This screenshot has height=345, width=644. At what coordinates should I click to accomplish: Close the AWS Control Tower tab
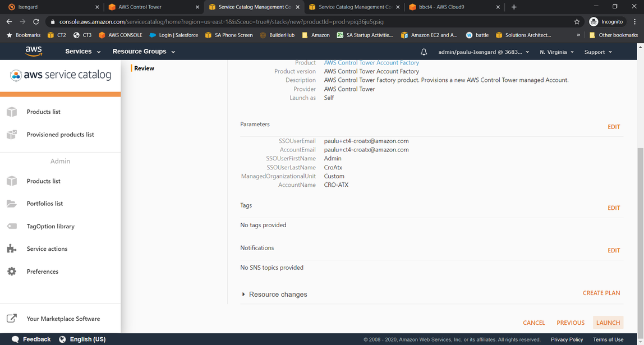(197, 7)
